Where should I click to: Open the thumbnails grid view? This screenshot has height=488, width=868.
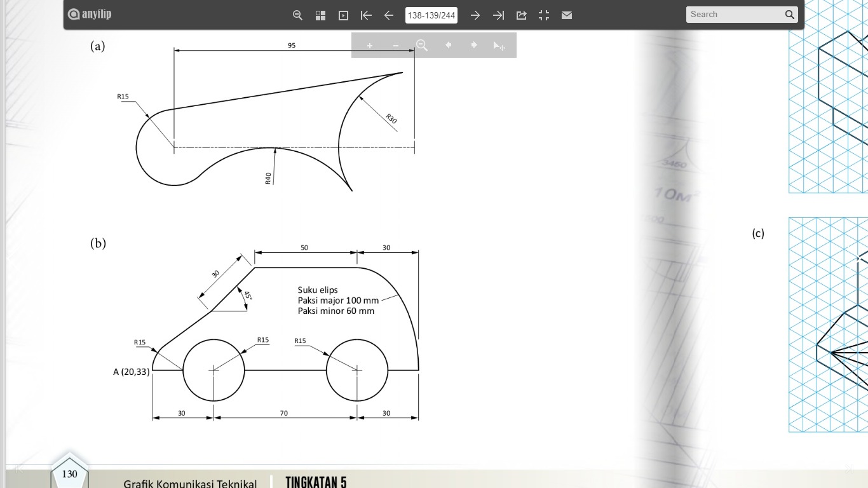320,15
